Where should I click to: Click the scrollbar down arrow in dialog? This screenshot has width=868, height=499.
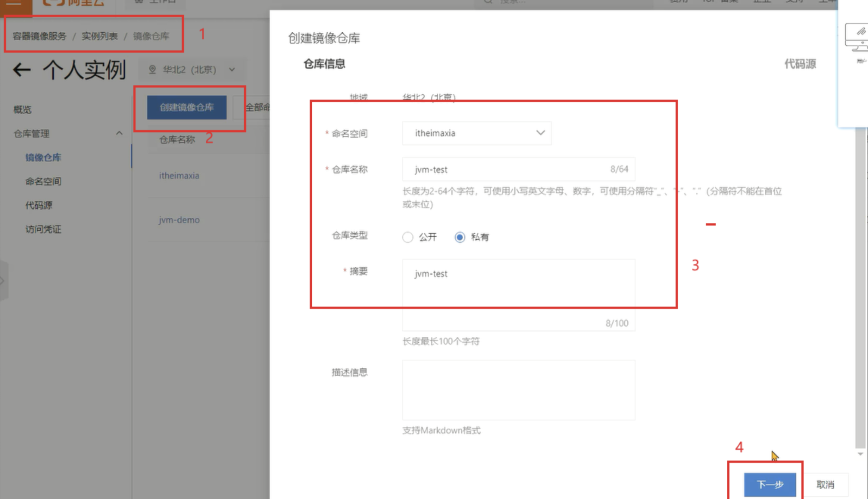[860, 454]
